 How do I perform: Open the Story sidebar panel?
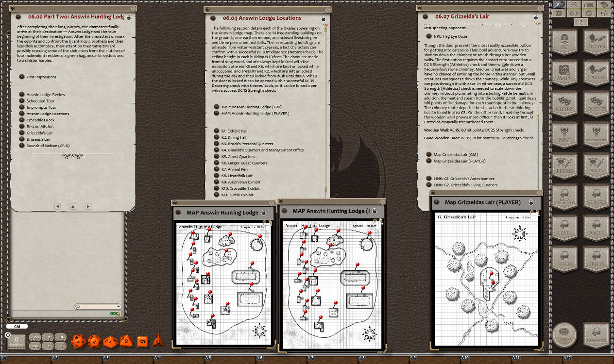[565, 103]
